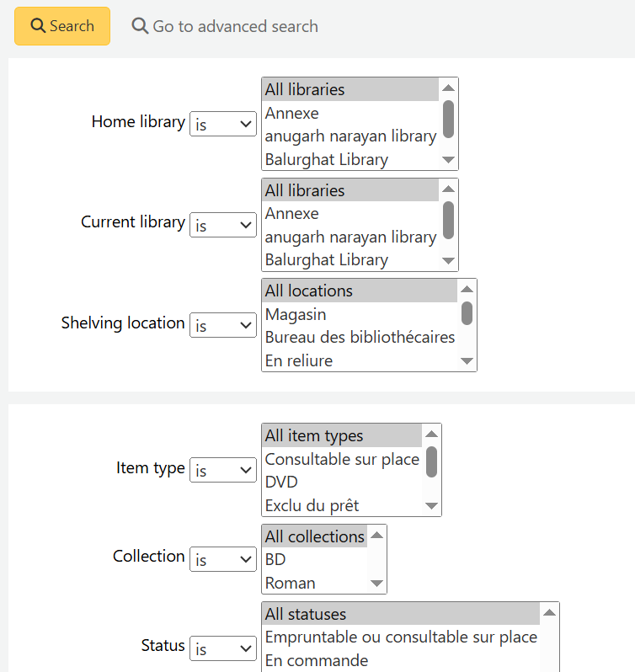This screenshot has height=672, width=635.
Task: Click scroll down arrow of Shelving location list
Action: point(467,361)
